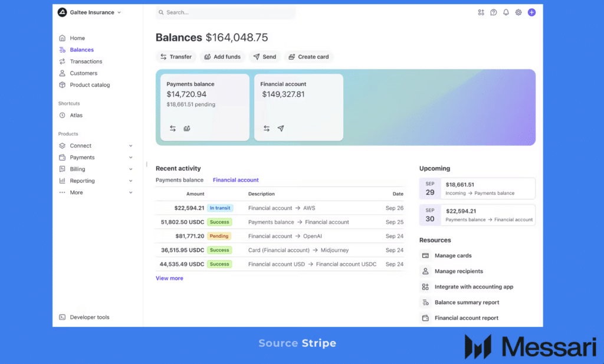604x364 pixels.
Task: Click the Billing icon in sidebar
Action: pyautogui.click(x=62, y=169)
